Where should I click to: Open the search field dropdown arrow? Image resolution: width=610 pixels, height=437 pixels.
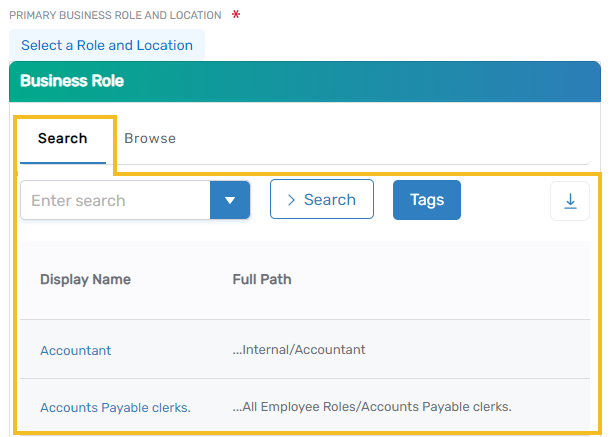click(x=230, y=200)
